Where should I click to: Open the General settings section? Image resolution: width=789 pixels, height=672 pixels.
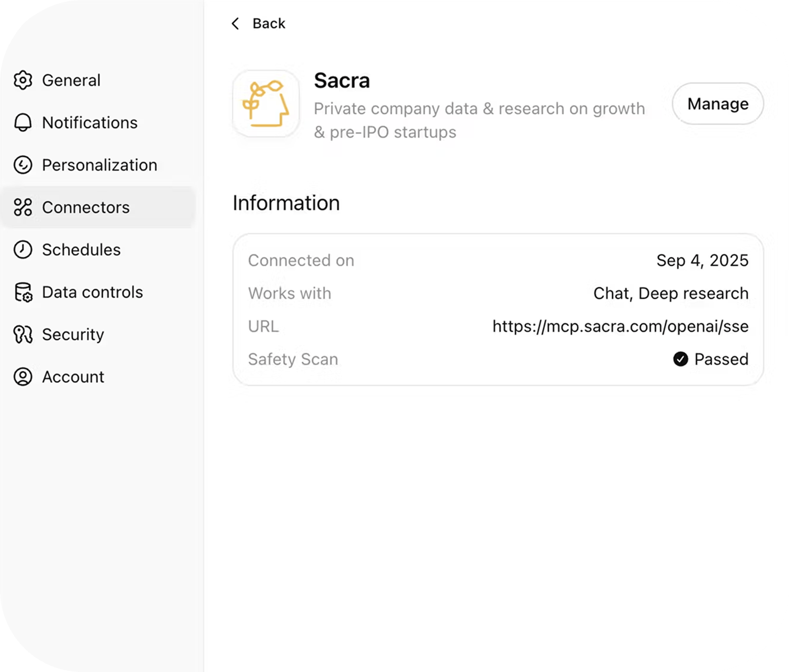click(98, 80)
